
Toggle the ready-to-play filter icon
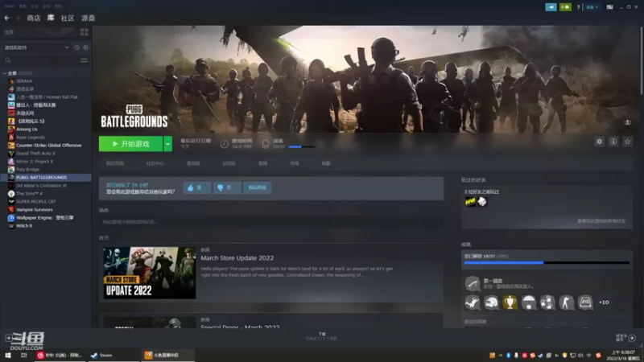point(85,47)
